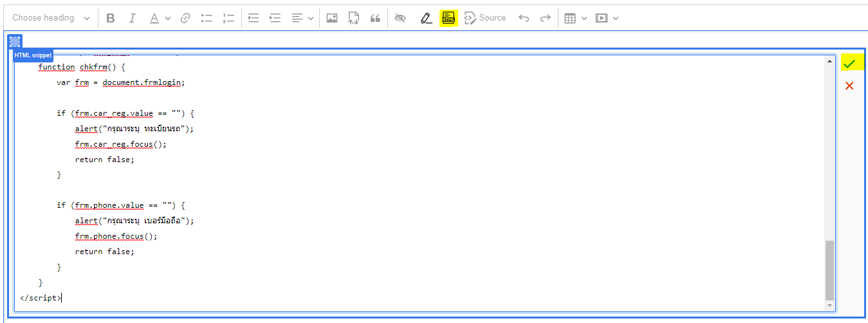Switch to Source editing mode
Screen dimensions: 868x323
(x=486, y=18)
